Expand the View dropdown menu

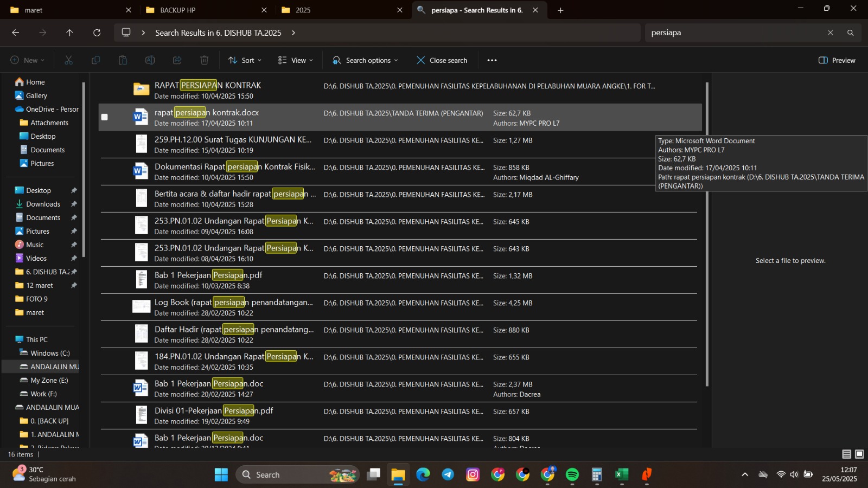click(x=296, y=60)
